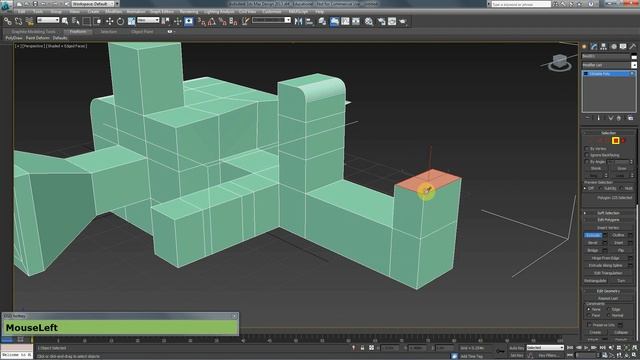The image size is (640, 360).
Task: Open the Help menu
Action: pyautogui.click(x=320, y=12)
